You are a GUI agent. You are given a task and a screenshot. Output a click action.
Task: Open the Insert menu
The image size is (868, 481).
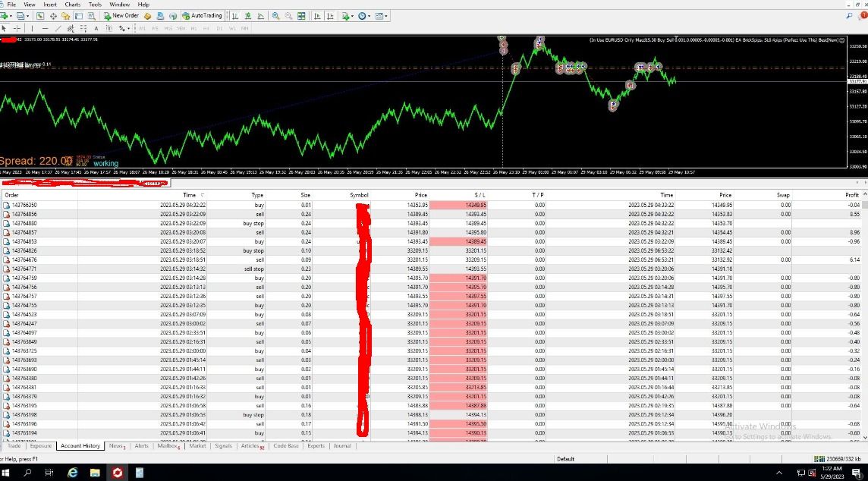tap(50, 5)
